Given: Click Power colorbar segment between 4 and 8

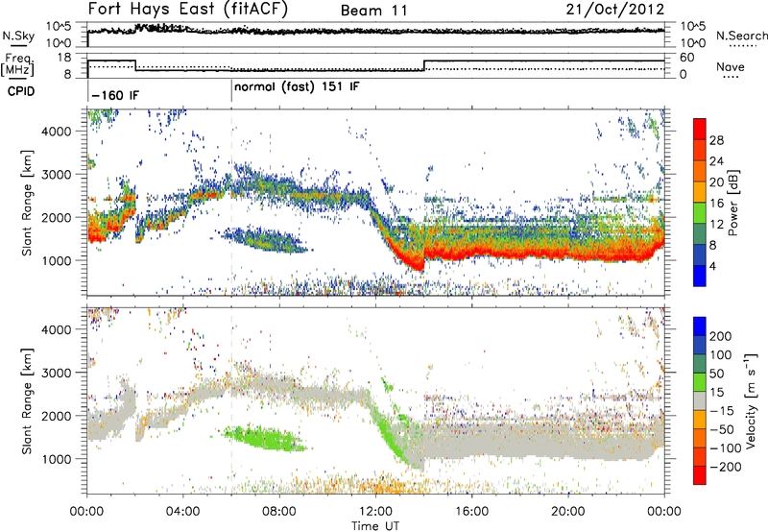Looking at the screenshot, I should coord(700,255).
